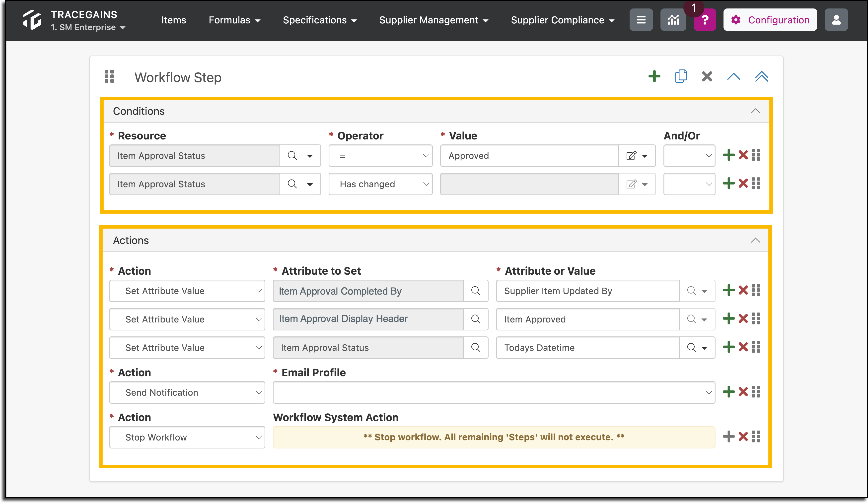Screen dimensions: 868x503
Task: Grab reorder handle of Approved condition row
Action: pos(756,155)
